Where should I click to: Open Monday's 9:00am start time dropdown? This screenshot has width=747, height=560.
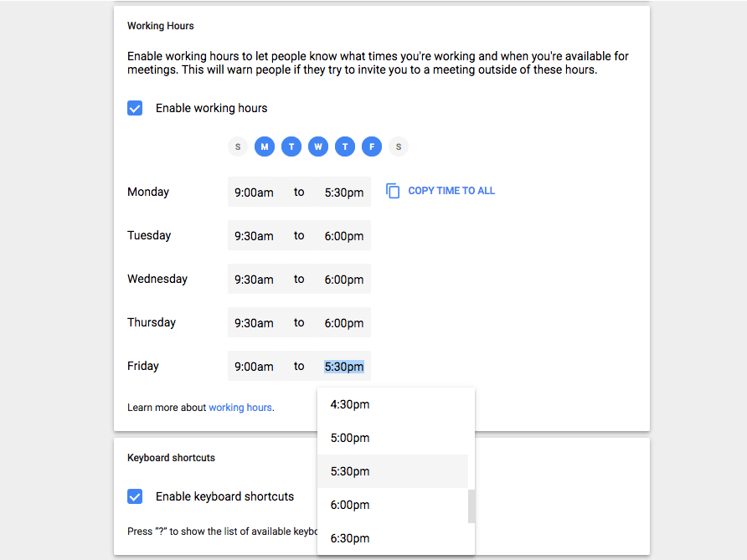[254, 192]
